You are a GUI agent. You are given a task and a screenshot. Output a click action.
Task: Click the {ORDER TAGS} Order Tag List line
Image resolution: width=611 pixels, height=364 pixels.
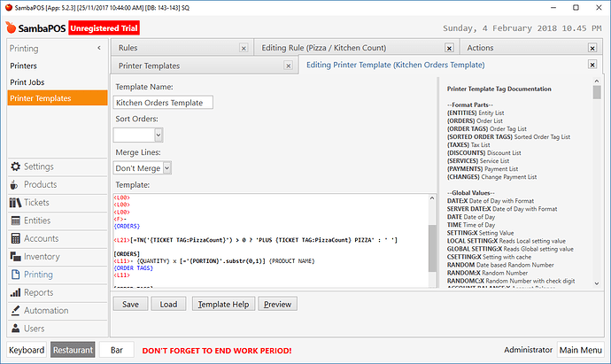(x=487, y=128)
